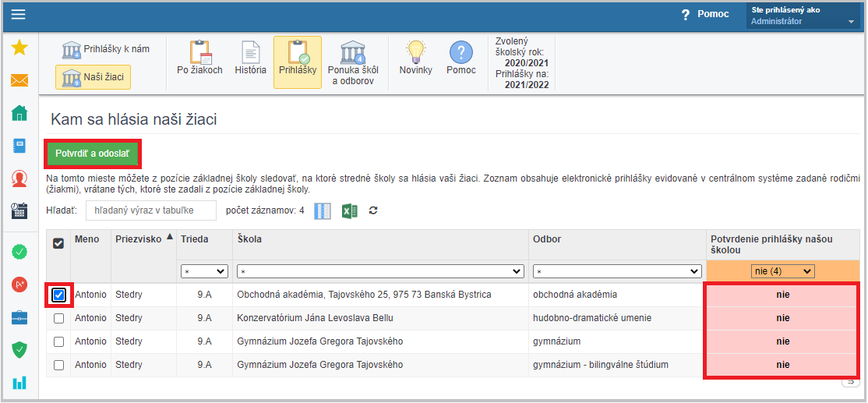Open História document icon
Image resolution: width=868 pixels, height=403 pixels.
click(250, 58)
